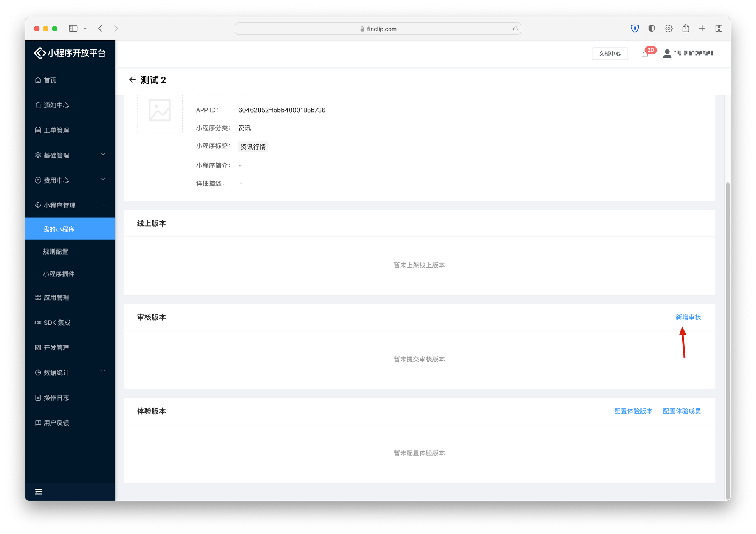Click the sidebar collapse icon at bottom
756x534 pixels.
[39, 491]
